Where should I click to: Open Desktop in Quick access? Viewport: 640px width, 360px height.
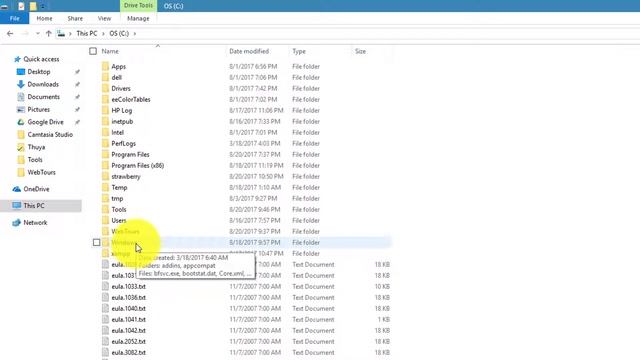pos(39,72)
